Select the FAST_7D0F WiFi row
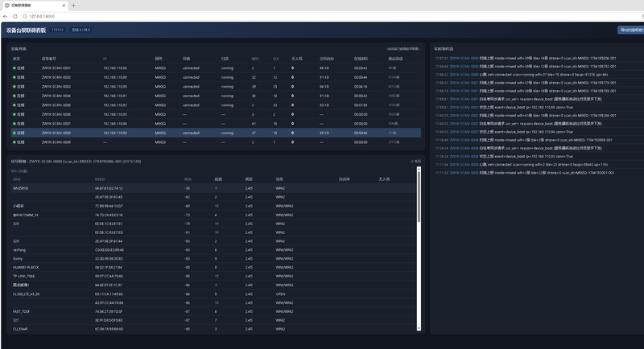644x349 pixels. tap(213, 311)
